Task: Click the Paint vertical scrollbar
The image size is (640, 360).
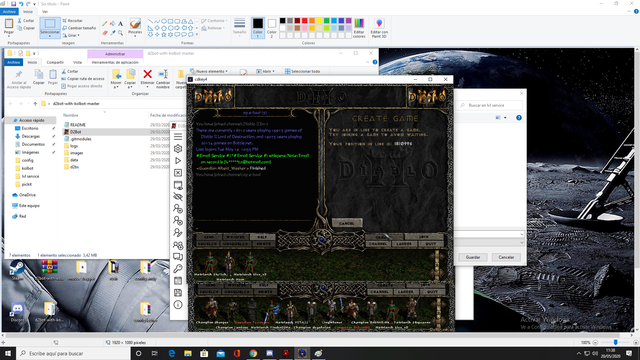Action: [637, 190]
